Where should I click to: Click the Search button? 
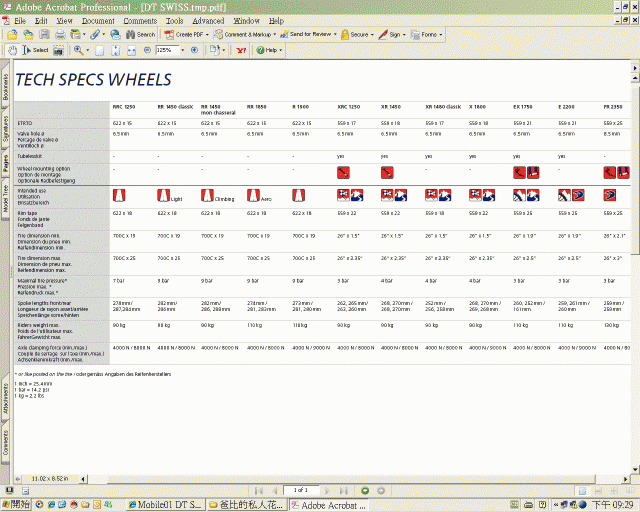(140, 34)
